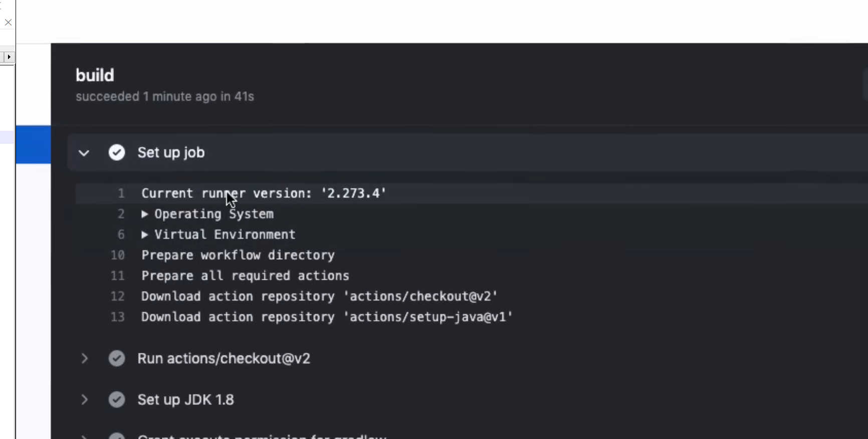Click checkmark icon beside Run actions/checkout@v2
Screen dimensions: 868x439
(x=117, y=358)
